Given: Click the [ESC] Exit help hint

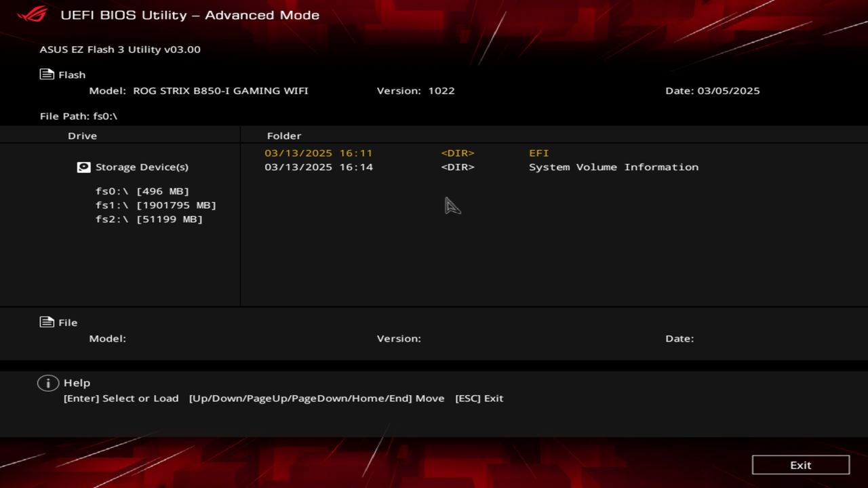Looking at the screenshot, I should pos(479,399).
